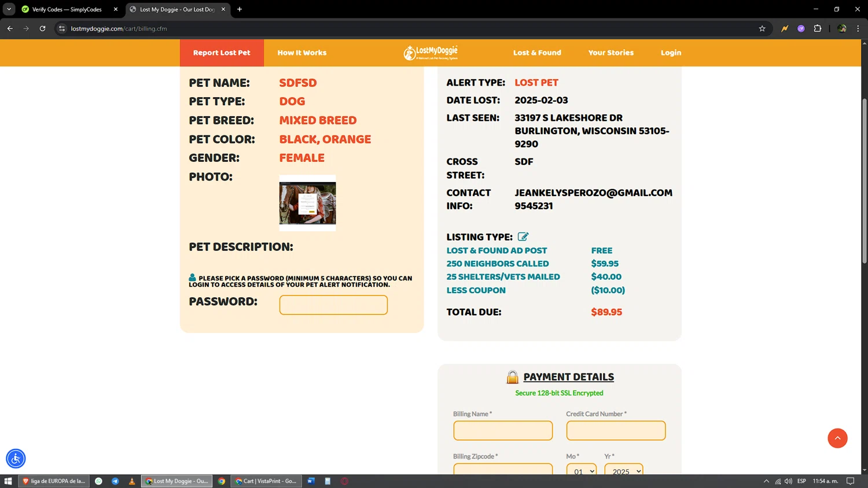Screen dimensions: 868x488
Task: Open liga de EUROPA Brave taskbar window
Action: [x=54, y=481]
